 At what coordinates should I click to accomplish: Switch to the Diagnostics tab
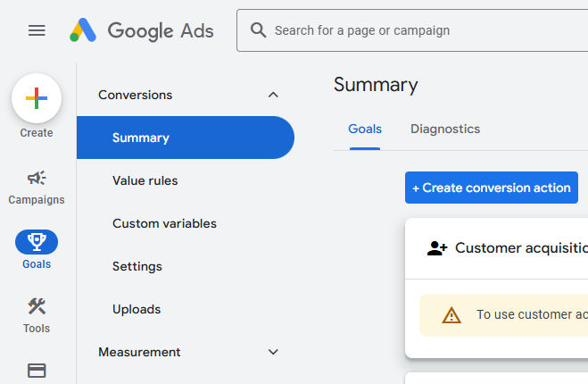click(x=445, y=129)
